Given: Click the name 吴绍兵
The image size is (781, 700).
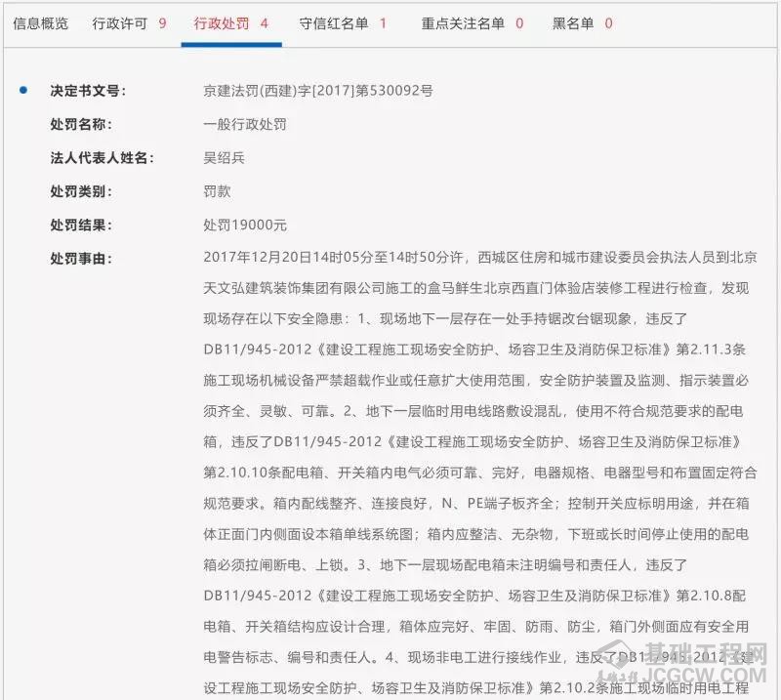Looking at the screenshot, I should click(224, 158).
